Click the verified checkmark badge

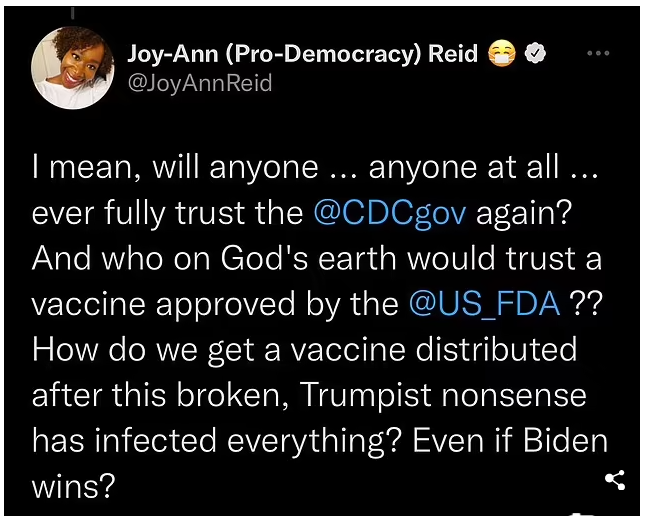coord(536,54)
